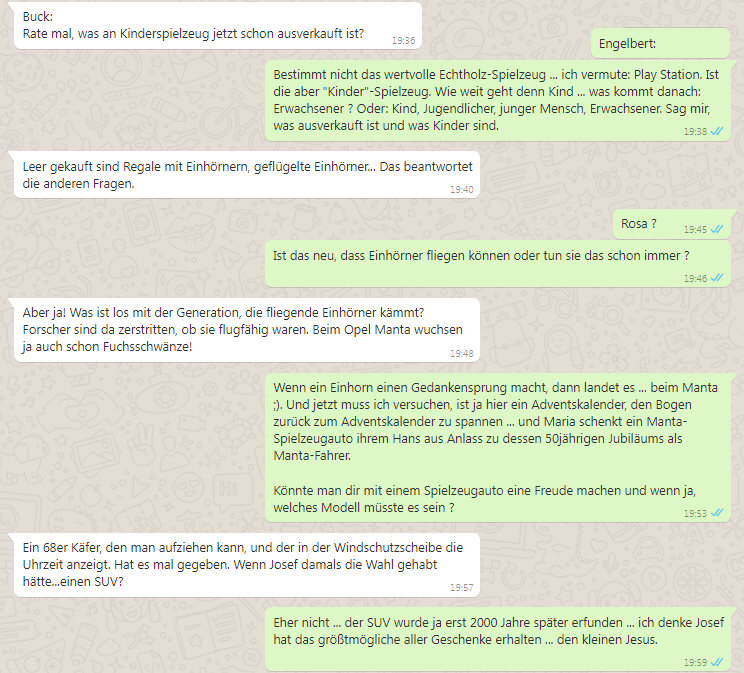Screen dimensions: 744x673
Task: Click paragraph 'Könnte man dir mit einem Spielzeugauto'
Action: tap(484, 499)
